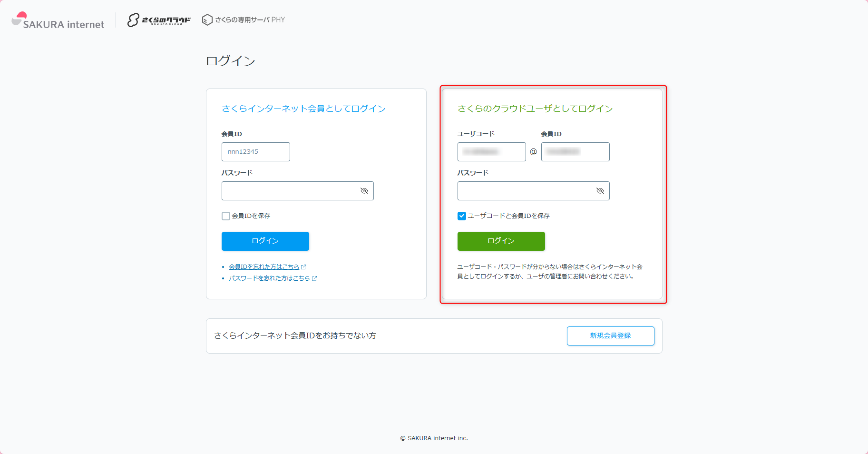Follow the 会員IDを忘れた方はこちら link

coord(265,266)
